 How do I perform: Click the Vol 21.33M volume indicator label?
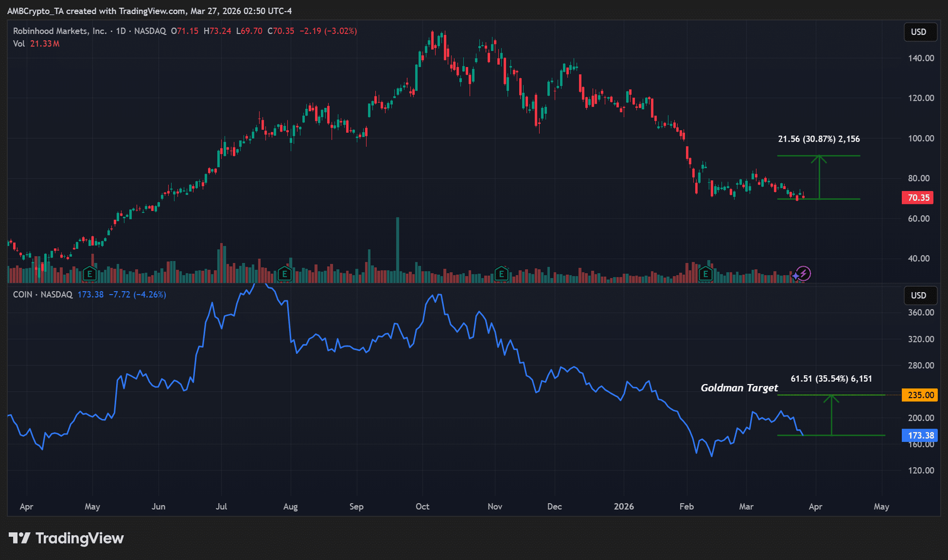pyautogui.click(x=36, y=44)
